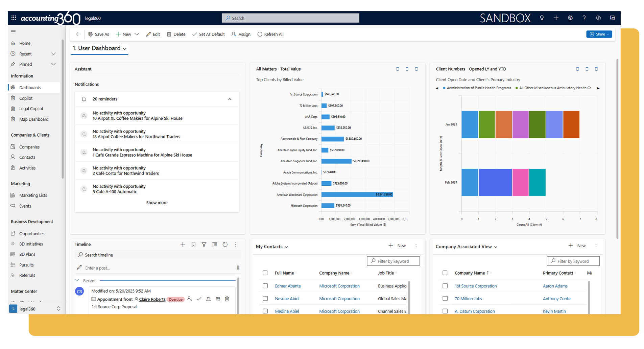Open the lightbulb ideas icon
The height and width of the screenshot is (349, 644).
542,18
